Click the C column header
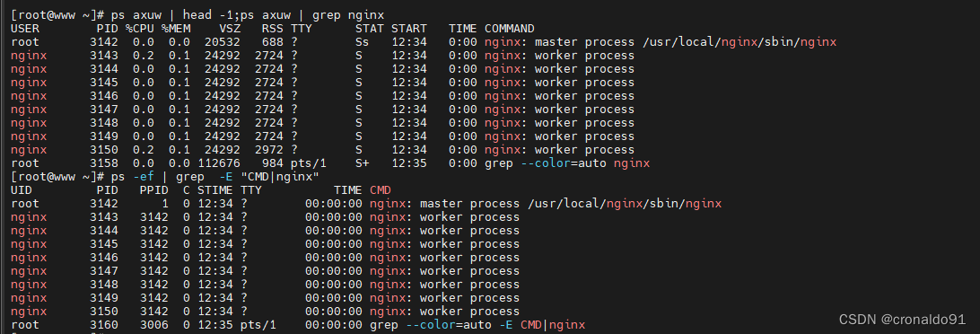Screen dimensions: 980x334 (187, 190)
